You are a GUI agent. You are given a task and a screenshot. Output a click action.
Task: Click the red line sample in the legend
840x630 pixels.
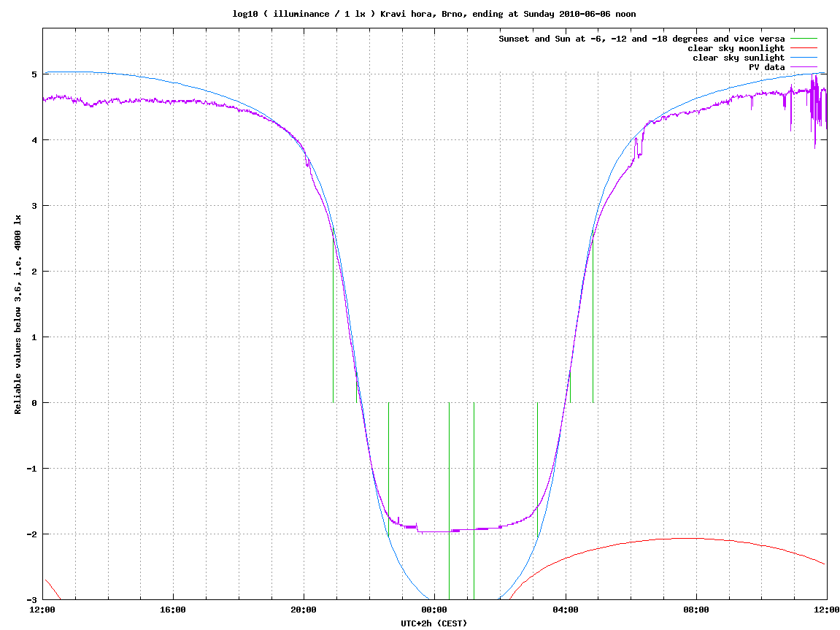tap(804, 48)
